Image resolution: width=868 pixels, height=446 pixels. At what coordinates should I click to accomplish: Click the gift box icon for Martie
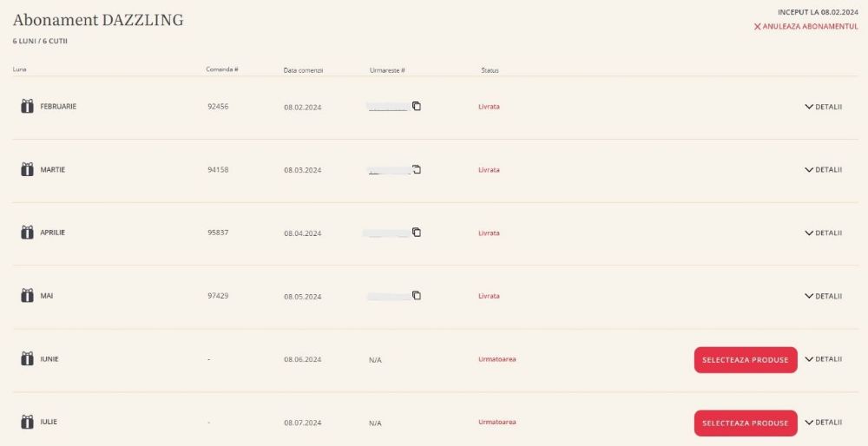27,169
